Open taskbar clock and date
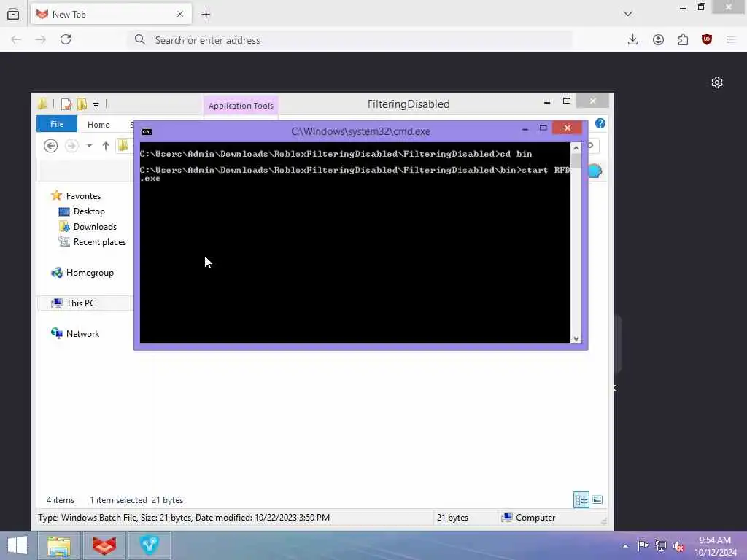747x560 pixels. 715,546
